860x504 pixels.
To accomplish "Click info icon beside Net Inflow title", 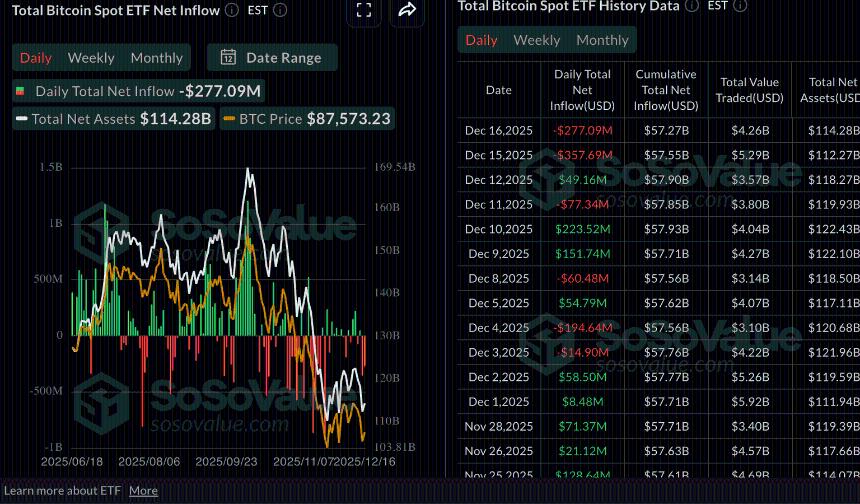I will 232,10.
